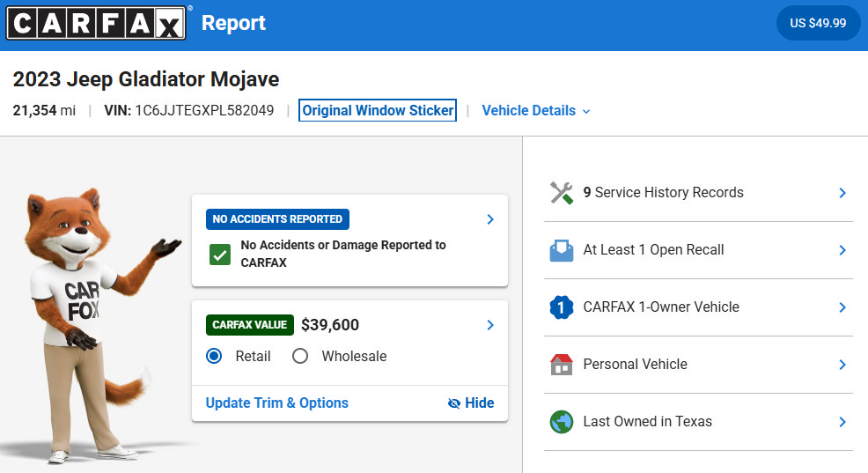Viewport: 868px width, 473px height.
Task: Open 9 Service History Records row
Action: pyautogui.click(x=699, y=193)
